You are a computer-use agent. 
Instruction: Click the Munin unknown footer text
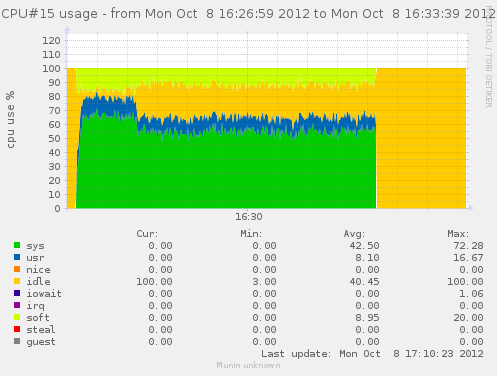point(248,365)
